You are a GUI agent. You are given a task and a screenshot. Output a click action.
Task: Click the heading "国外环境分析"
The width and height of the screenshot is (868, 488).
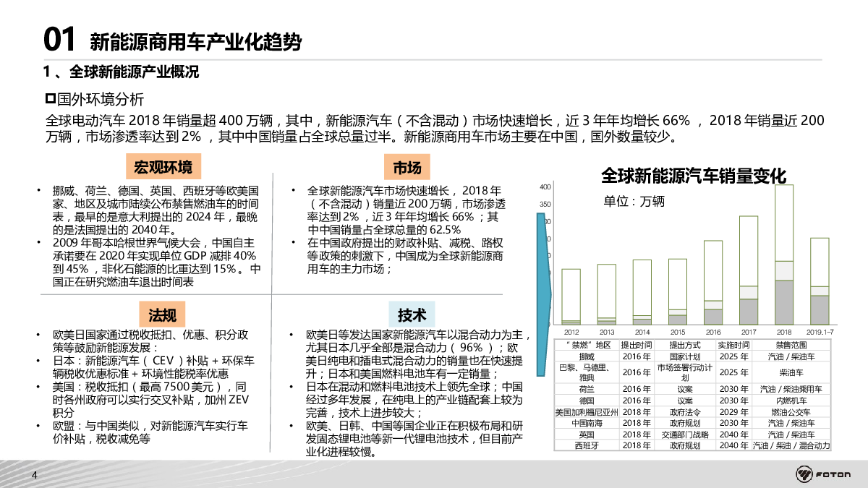coord(95,98)
